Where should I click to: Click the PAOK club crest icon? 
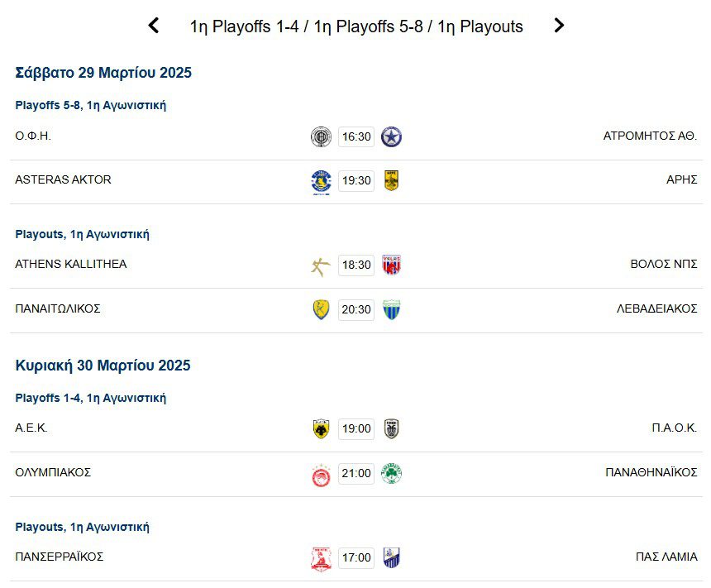tap(392, 428)
